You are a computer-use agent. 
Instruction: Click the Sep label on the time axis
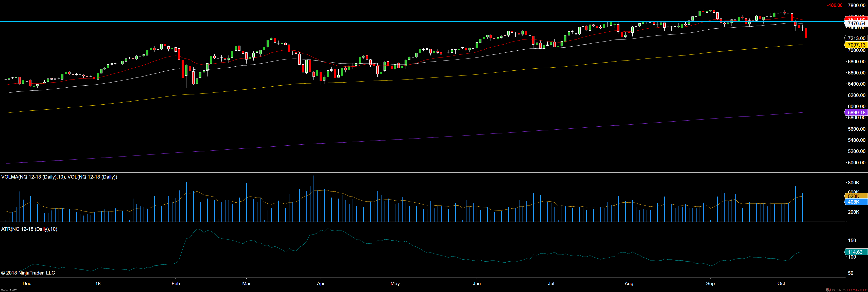(x=710, y=284)
